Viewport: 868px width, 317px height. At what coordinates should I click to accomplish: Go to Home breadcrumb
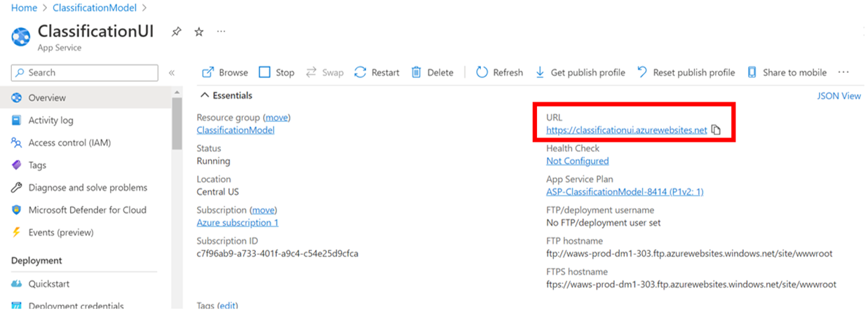(x=24, y=8)
